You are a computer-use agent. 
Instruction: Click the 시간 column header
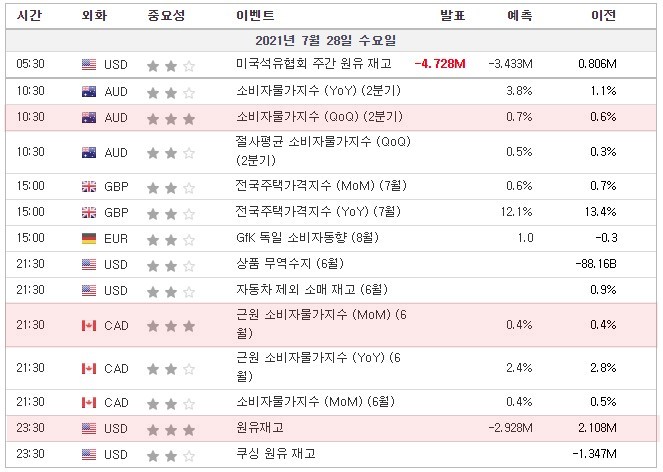tap(31, 16)
